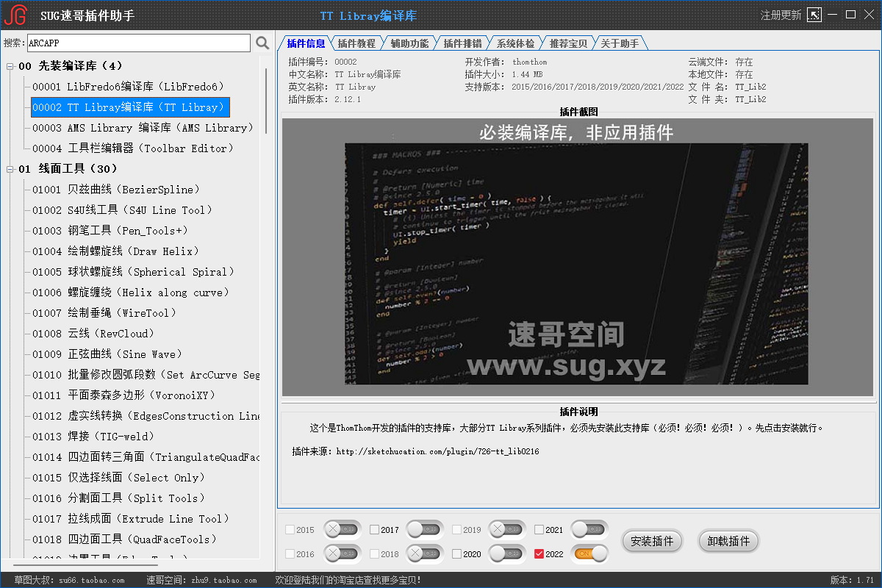The width and height of the screenshot is (882, 588).
Task: Minimize the SUG plugin assistant window
Action: (833, 15)
